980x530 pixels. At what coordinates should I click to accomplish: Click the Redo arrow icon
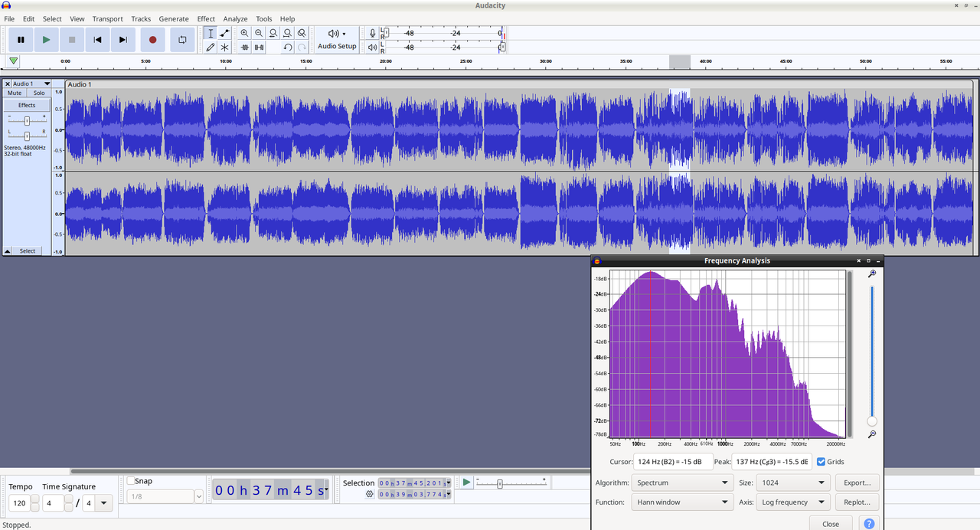click(302, 47)
